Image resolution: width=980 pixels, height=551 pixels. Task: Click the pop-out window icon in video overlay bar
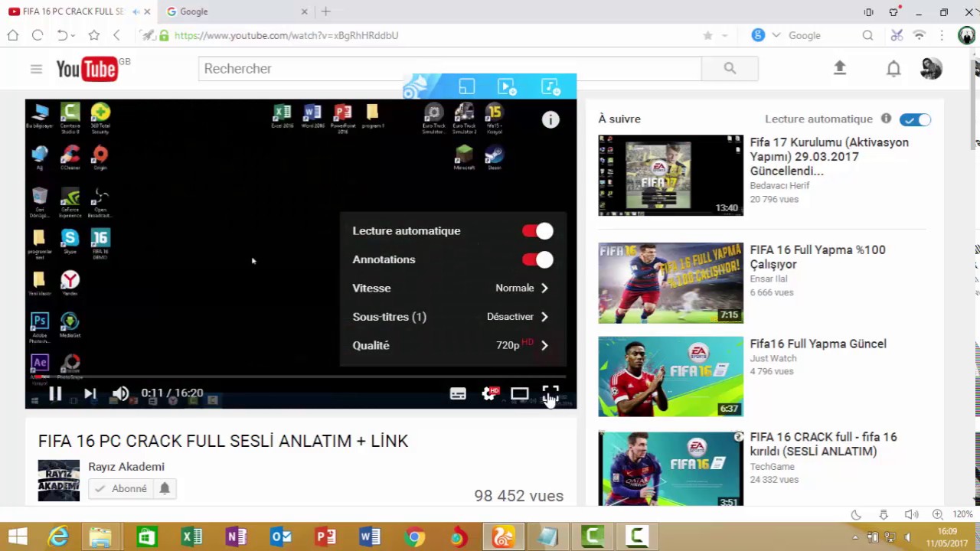pos(466,87)
